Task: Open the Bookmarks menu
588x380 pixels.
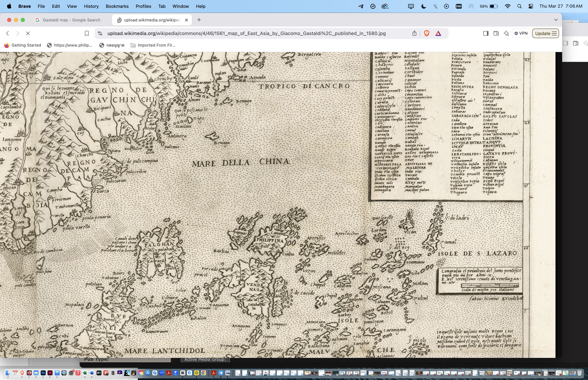Action: tap(117, 6)
